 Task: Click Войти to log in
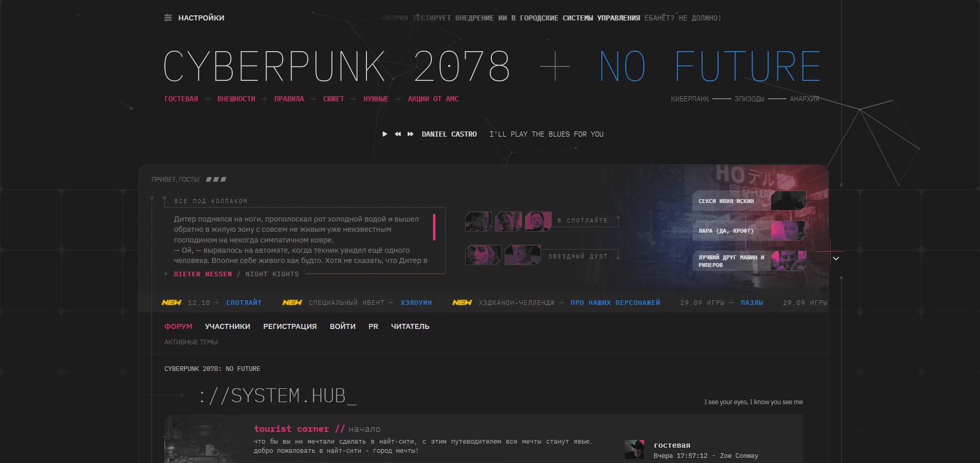point(342,326)
